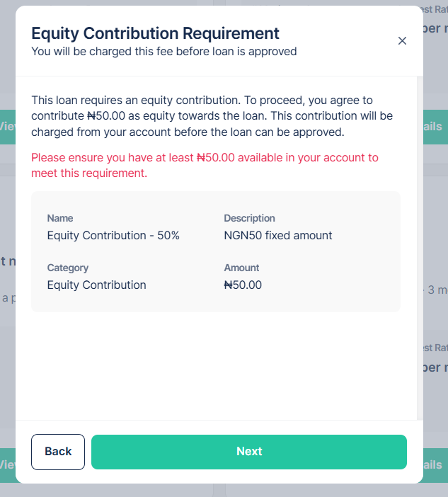This screenshot has width=448, height=497.
Task: Click the fee-before-approval subtitle text
Action: click(x=163, y=51)
